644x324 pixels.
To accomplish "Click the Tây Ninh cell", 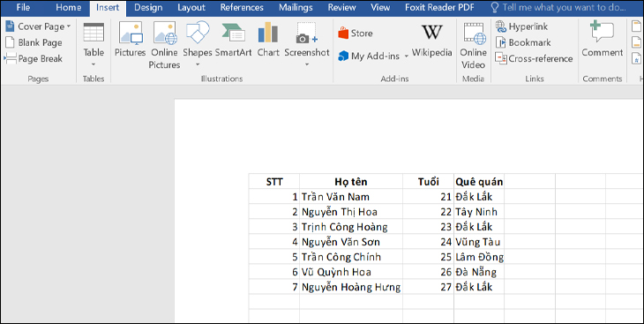I will coord(479,212).
